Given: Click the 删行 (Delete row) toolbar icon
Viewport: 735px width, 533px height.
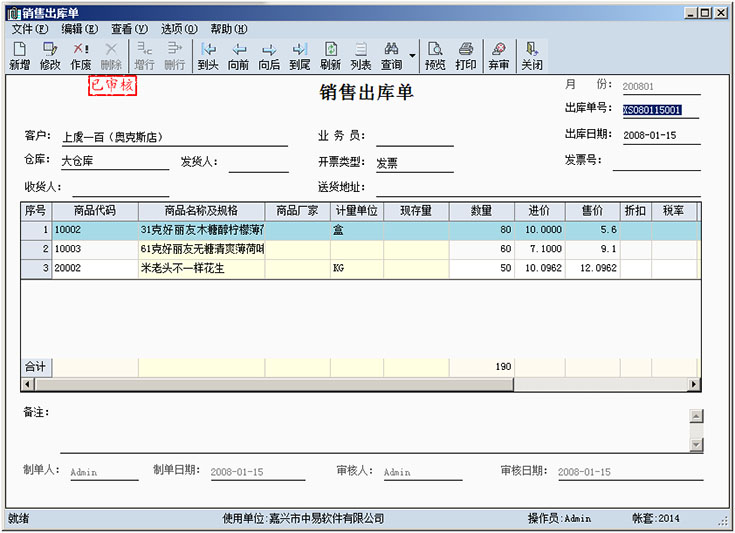Looking at the screenshot, I should pos(174,56).
